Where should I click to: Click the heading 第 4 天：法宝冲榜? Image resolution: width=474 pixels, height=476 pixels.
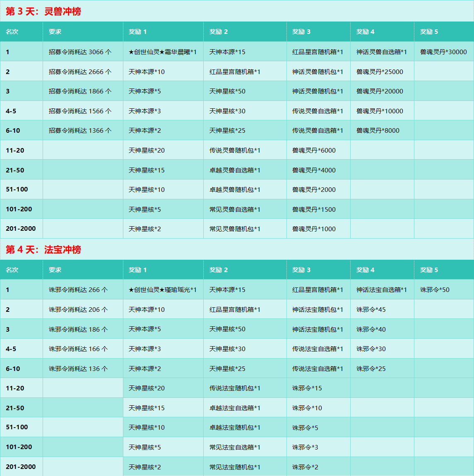click(43, 249)
